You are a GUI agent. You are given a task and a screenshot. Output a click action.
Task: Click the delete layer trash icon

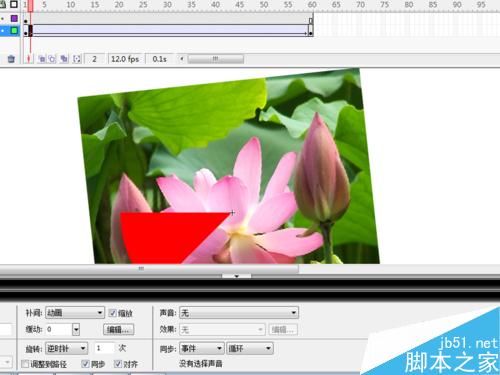11,59
